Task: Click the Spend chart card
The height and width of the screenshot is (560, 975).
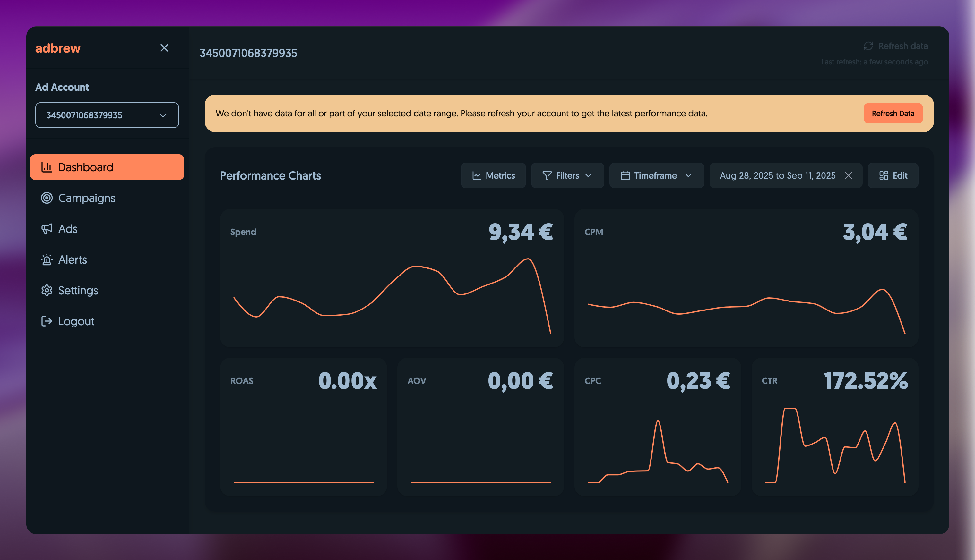Action: [x=392, y=278]
